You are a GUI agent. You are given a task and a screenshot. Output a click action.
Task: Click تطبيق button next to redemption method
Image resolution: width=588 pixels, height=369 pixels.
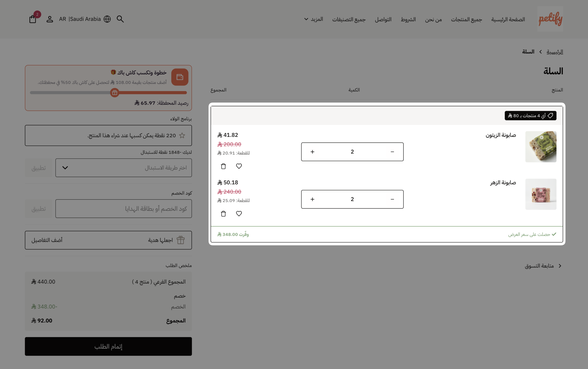coord(39,168)
